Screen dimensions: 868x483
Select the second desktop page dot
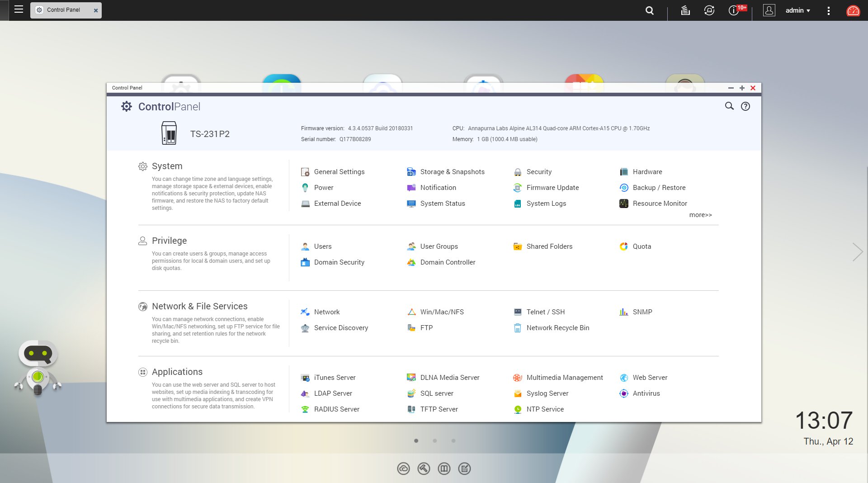tap(435, 440)
